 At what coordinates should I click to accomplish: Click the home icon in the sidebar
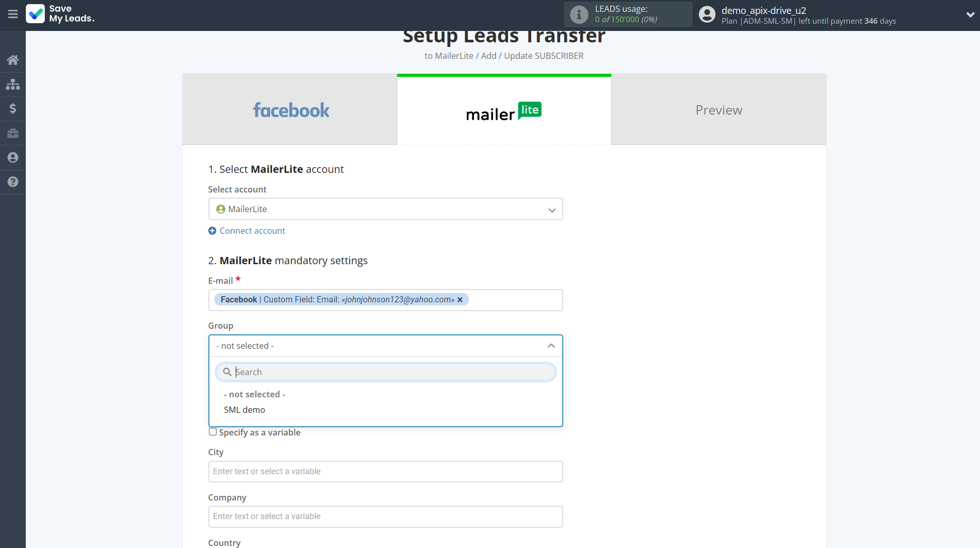13,60
